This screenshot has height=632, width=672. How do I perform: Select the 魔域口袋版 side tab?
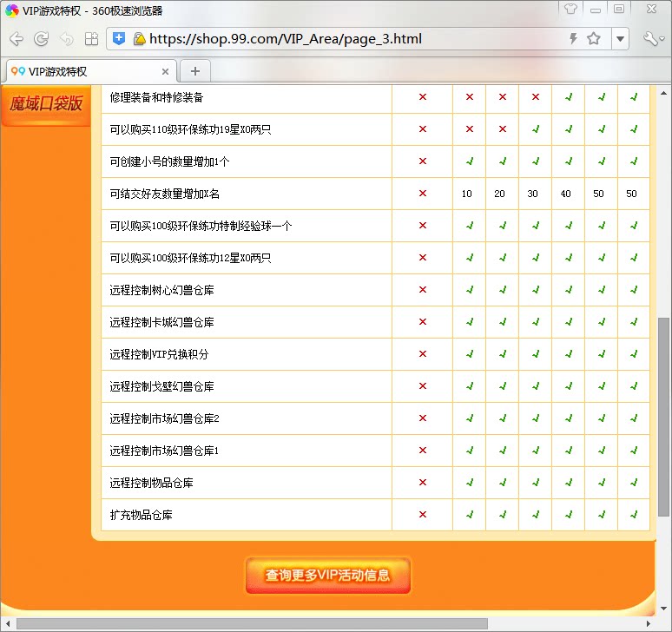point(46,104)
